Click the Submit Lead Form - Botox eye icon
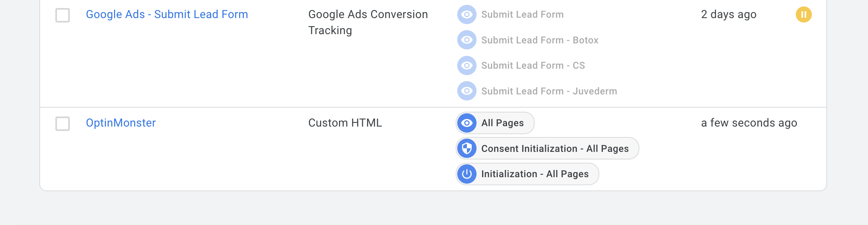Viewport: 868px width, 225px height. [467, 40]
